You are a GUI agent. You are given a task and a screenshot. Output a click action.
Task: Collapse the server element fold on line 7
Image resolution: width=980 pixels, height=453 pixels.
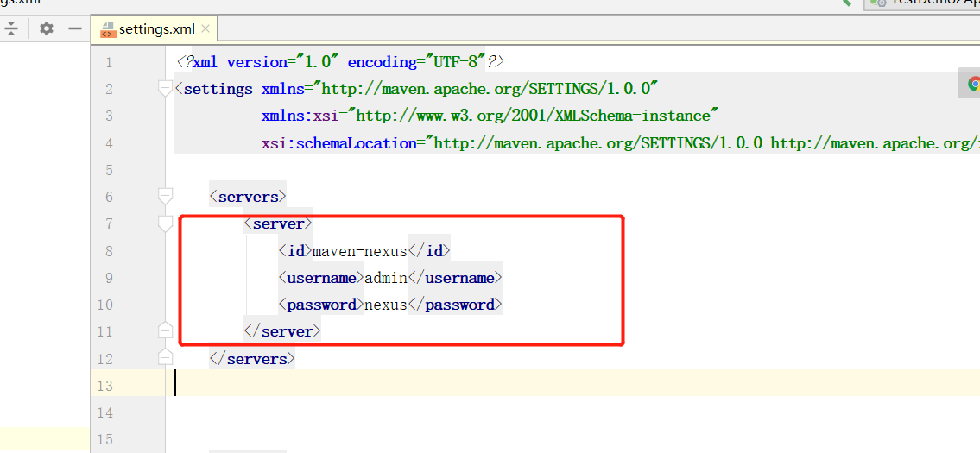(165, 223)
